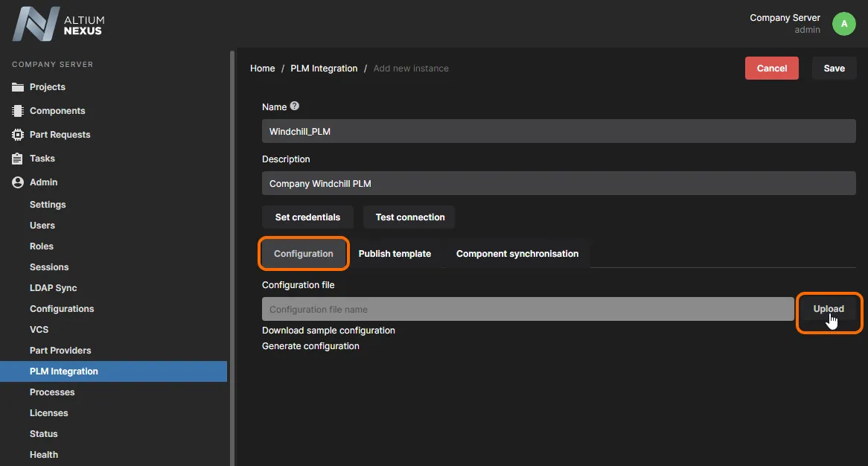The height and width of the screenshot is (466, 868).
Task: Open Configurations admin page
Action: pos(62,309)
